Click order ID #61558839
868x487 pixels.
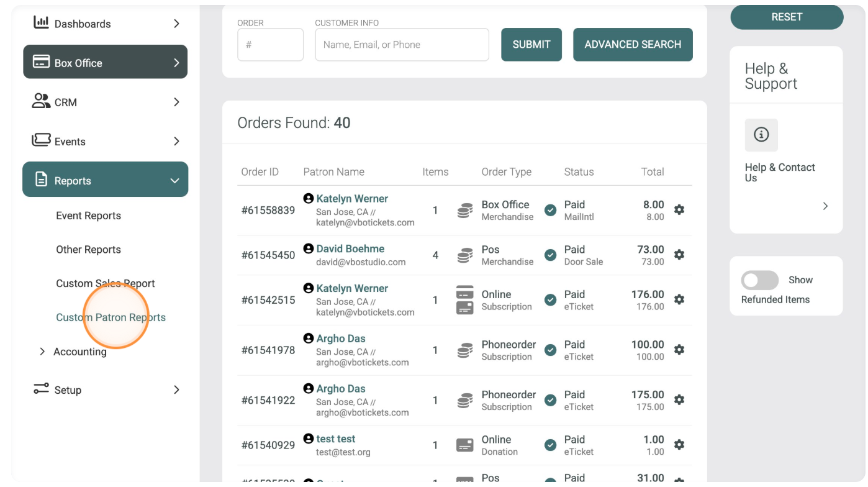pyautogui.click(x=268, y=211)
